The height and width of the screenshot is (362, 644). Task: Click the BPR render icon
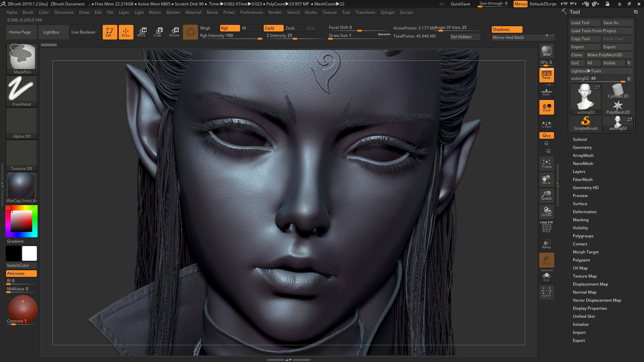tap(546, 51)
